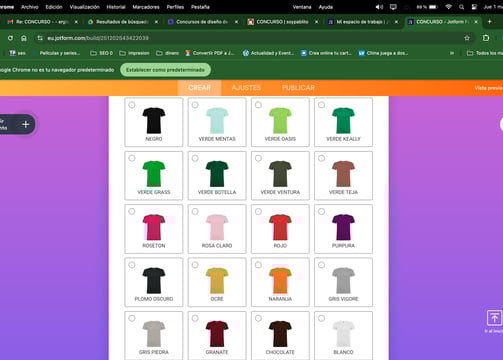Select the VERDE MENTAS radio button
The width and height of the screenshot is (503, 360).
pos(195,105)
